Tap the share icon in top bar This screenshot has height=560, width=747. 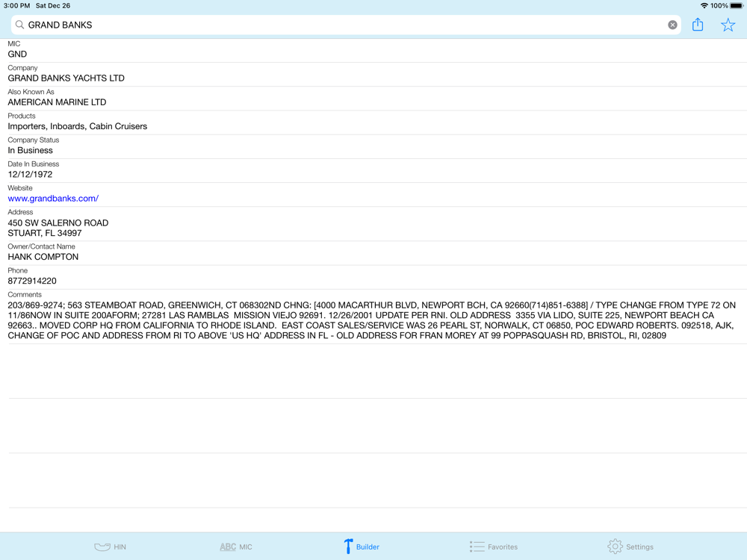698,25
